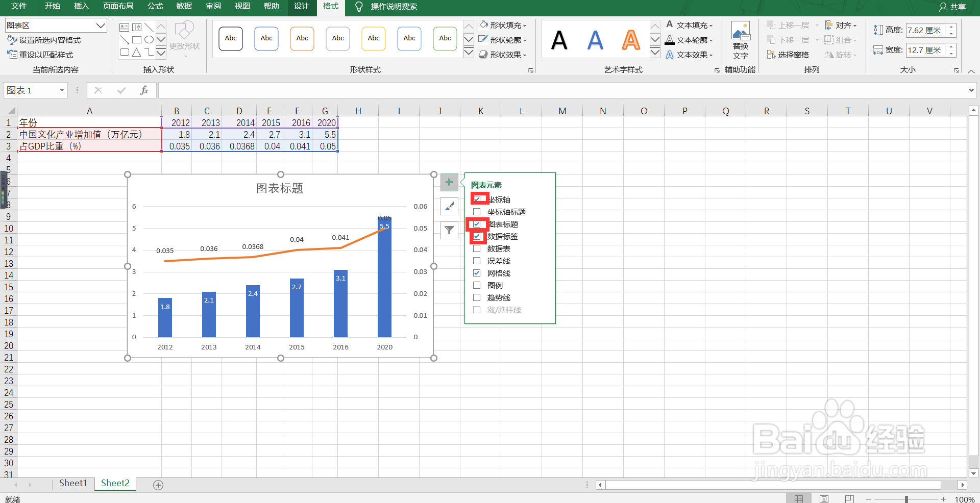Apply the black-bordered Abc shape style

(231, 39)
